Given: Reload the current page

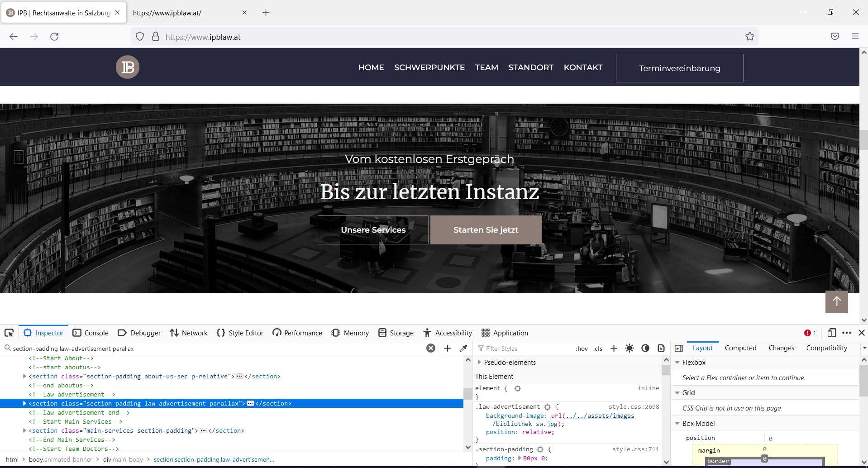Looking at the screenshot, I should [54, 37].
